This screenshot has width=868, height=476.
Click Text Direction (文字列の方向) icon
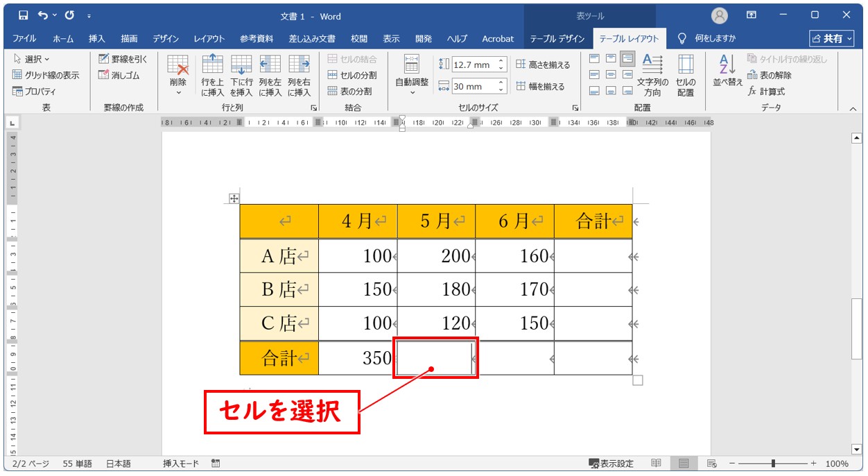tap(652, 75)
